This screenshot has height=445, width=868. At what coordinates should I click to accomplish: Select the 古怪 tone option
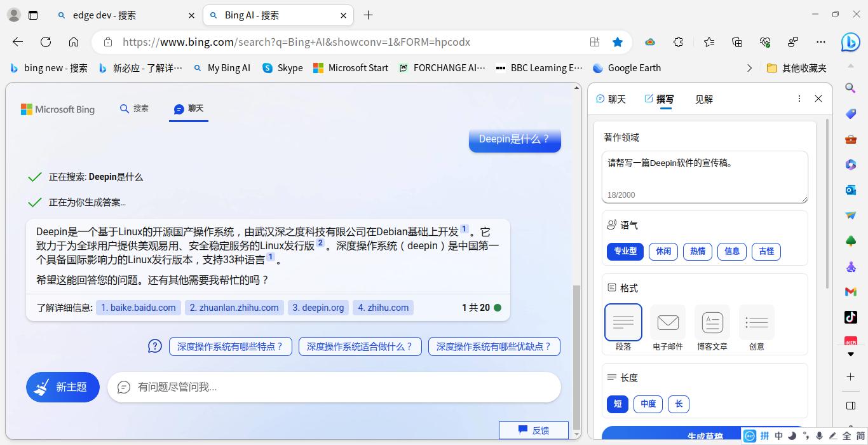tap(766, 251)
